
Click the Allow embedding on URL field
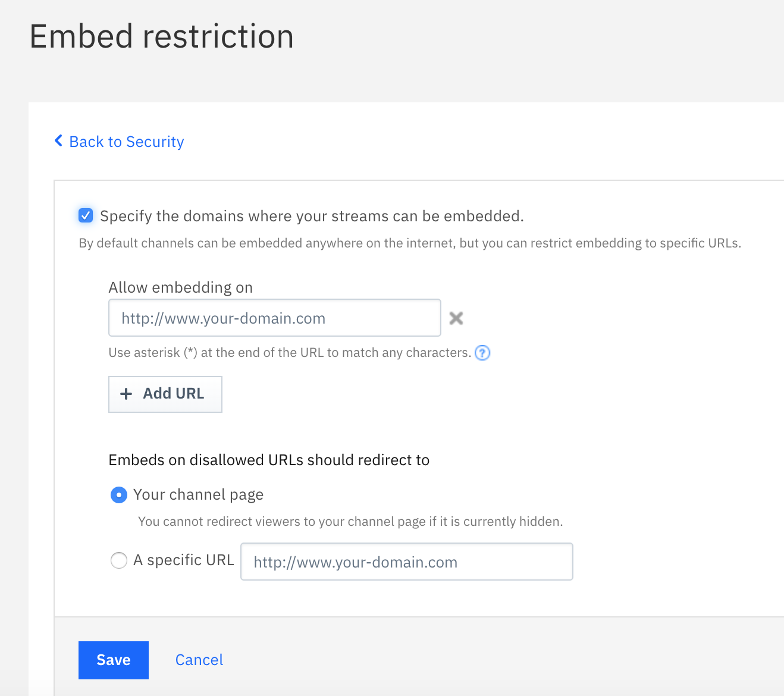(x=275, y=318)
